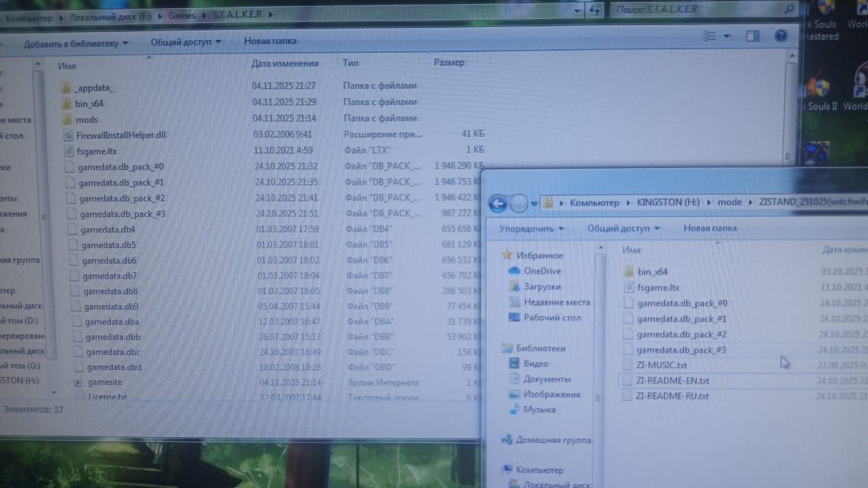This screenshot has height=488, width=868.
Task: Open the Изображения library icon
Action: 515,394
